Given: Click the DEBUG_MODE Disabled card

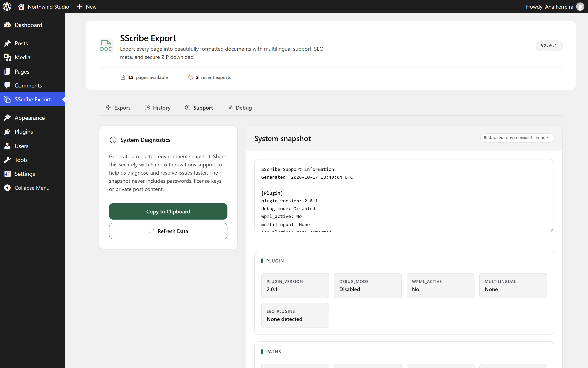Looking at the screenshot, I should [x=368, y=285].
